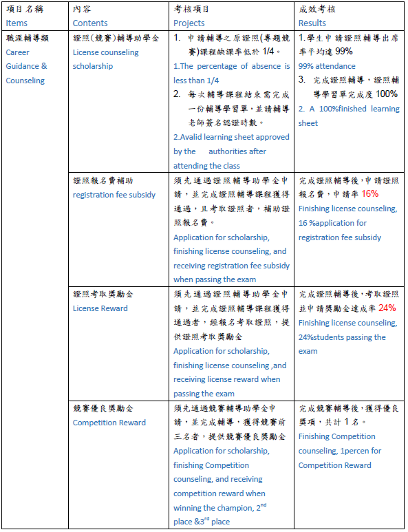
Task: Select 'Career Guidance & Counseling' cell text
Action: click(x=26, y=67)
